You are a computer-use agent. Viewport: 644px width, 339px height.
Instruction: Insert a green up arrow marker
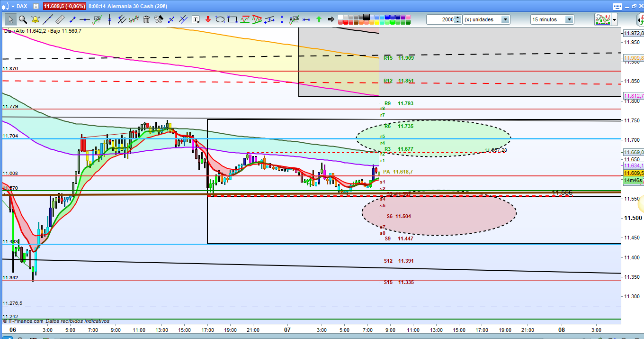319,19
